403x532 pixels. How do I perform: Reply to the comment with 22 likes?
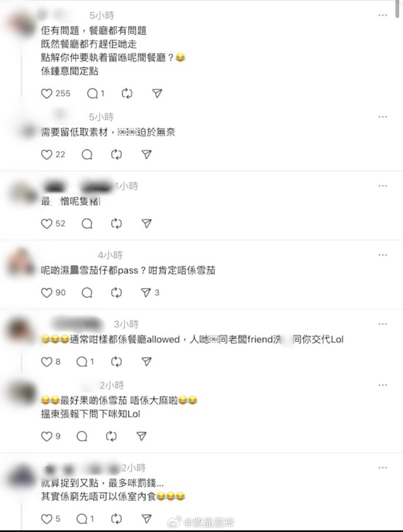87,155
